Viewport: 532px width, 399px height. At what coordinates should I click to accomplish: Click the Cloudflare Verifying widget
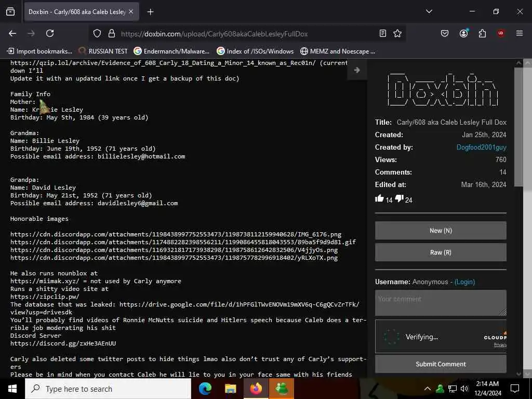pos(441,337)
